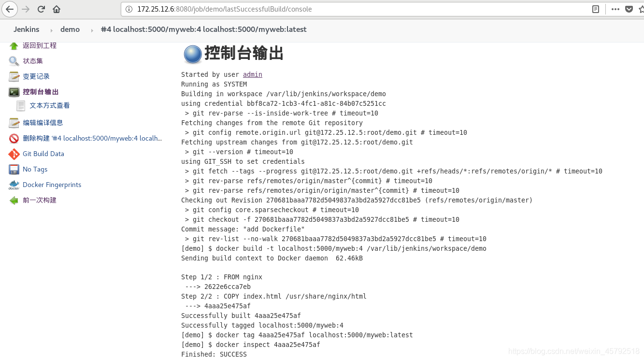Open 变更记录 sidebar link
644x360 pixels.
pos(36,76)
